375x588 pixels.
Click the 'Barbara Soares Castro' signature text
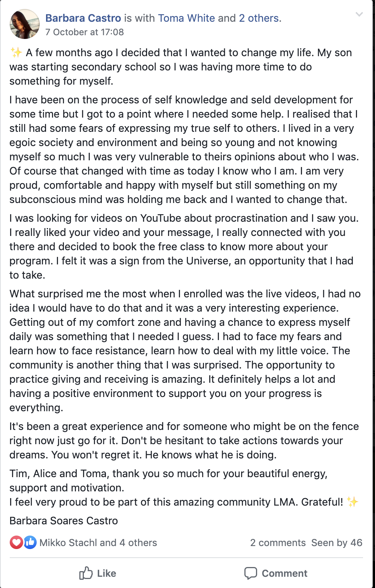pos(64,521)
